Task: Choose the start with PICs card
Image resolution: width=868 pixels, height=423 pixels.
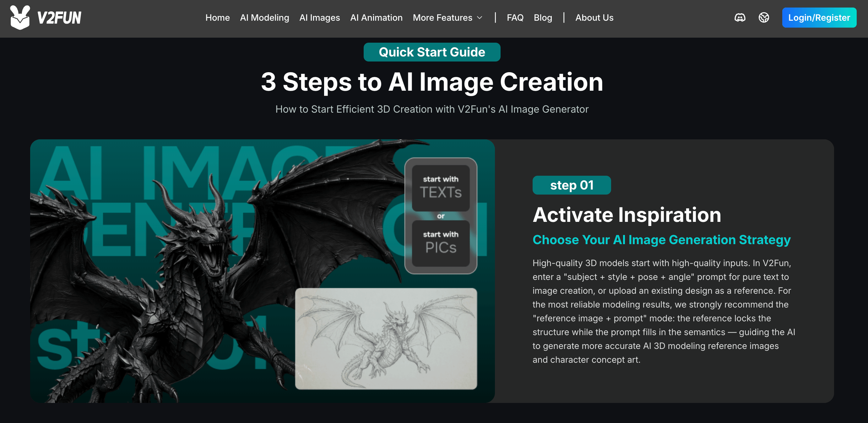Action: [441, 244]
